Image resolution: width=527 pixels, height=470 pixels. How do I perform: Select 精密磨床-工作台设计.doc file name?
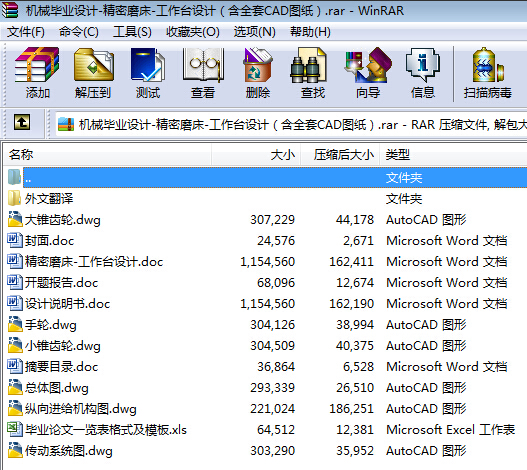coord(94,261)
